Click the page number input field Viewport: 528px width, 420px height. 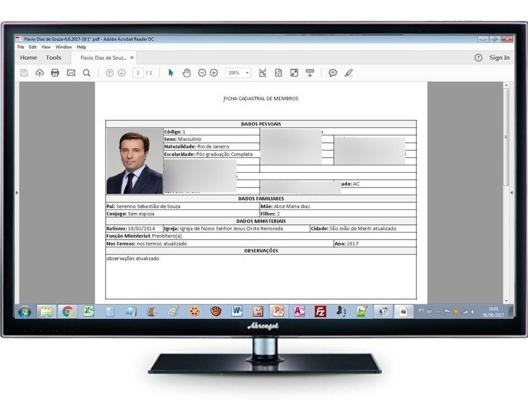point(138,73)
